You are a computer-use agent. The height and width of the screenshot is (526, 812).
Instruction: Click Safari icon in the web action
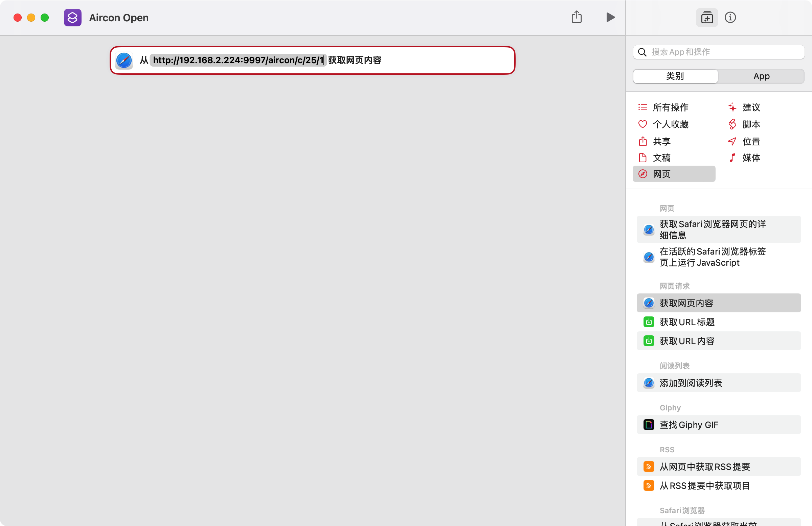click(x=124, y=60)
